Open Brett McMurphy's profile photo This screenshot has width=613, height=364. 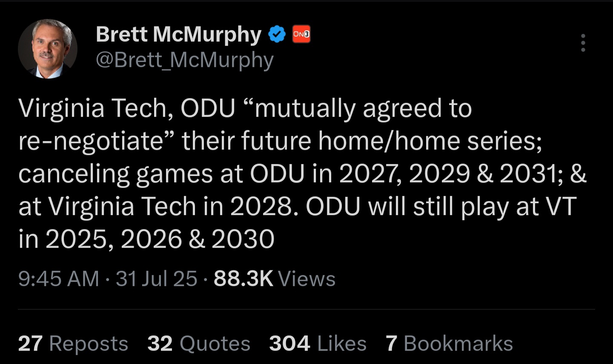48,49
